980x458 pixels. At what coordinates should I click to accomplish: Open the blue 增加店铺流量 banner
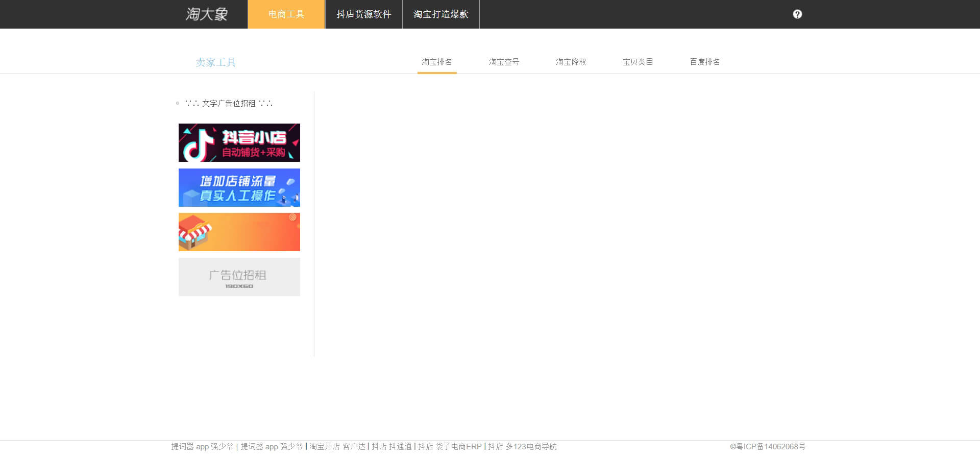pos(239,187)
